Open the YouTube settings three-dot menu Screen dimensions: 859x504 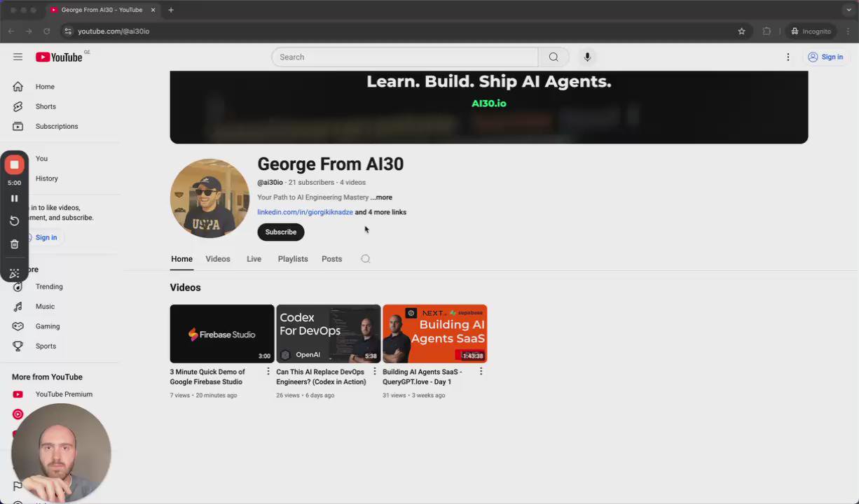tap(788, 57)
